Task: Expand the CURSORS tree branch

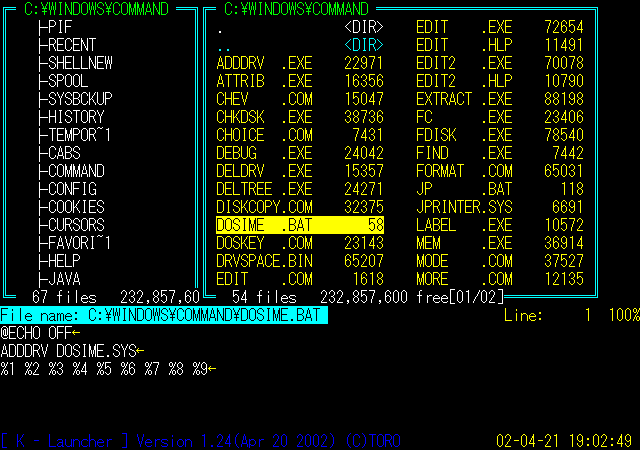Action: tap(76, 225)
